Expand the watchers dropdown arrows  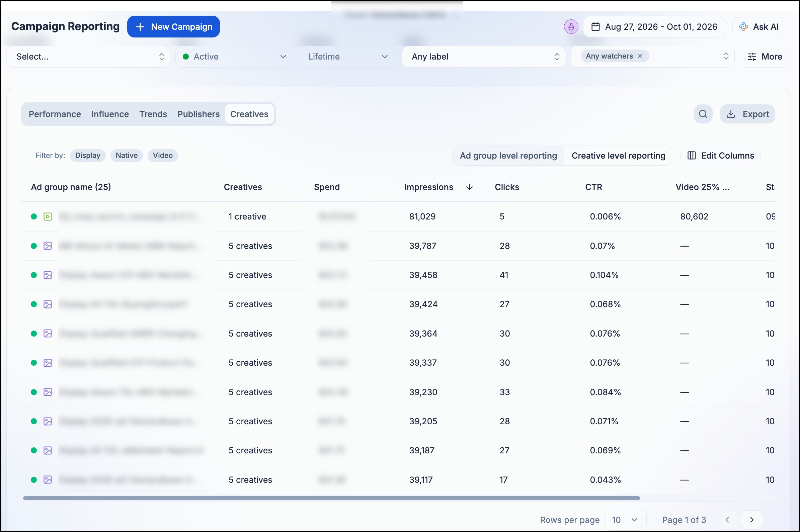726,56
